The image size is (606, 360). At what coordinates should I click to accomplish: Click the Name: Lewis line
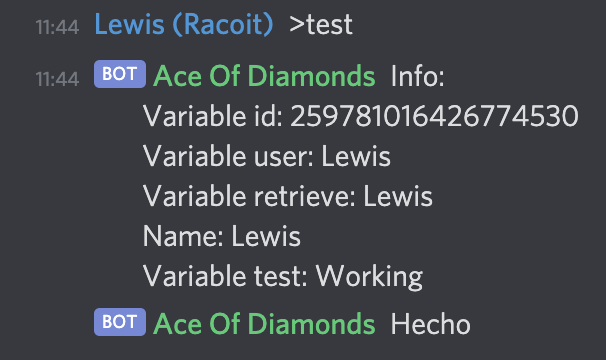pos(222,236)
